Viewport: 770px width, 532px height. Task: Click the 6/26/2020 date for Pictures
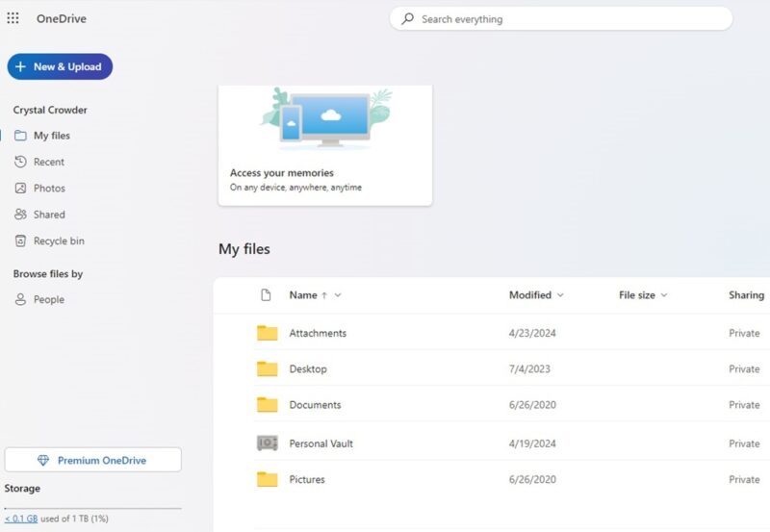click(x=532, y=479)
